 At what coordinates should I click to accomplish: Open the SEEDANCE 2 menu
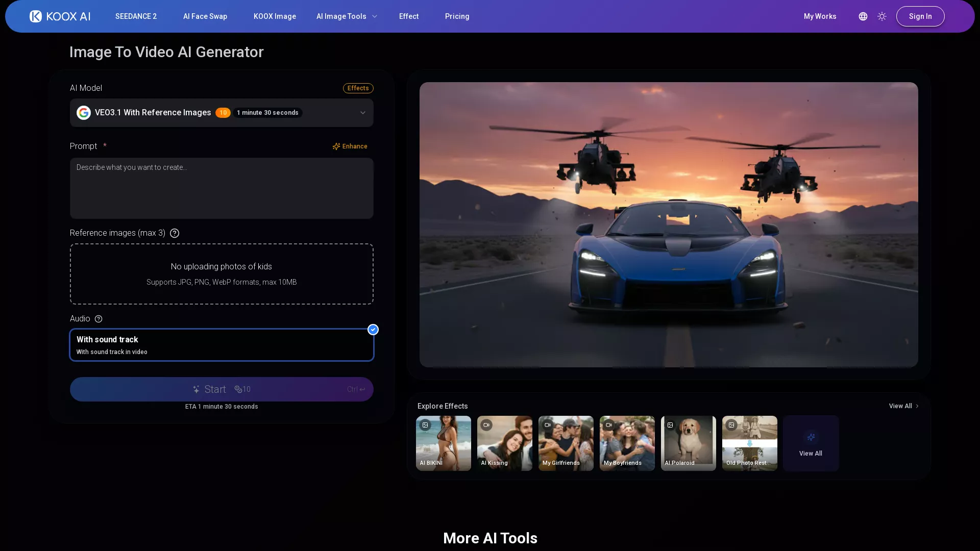(136, 16)
